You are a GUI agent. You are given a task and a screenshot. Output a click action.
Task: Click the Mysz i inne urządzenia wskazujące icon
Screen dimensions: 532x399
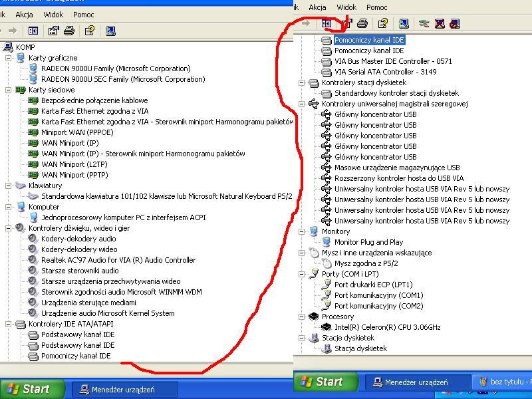(314, 253)
